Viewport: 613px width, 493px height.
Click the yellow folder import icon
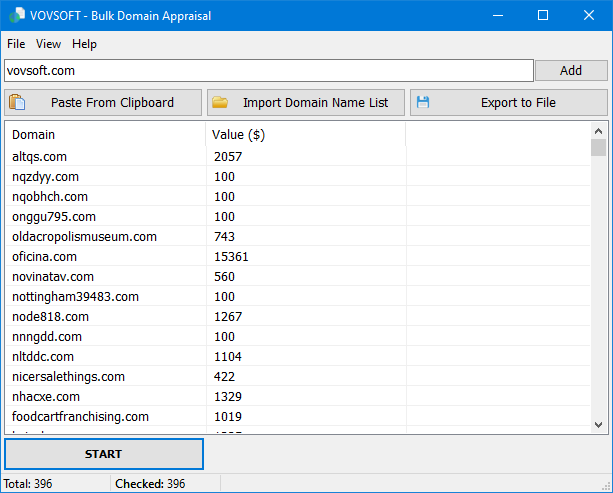[x=220, y=102]
